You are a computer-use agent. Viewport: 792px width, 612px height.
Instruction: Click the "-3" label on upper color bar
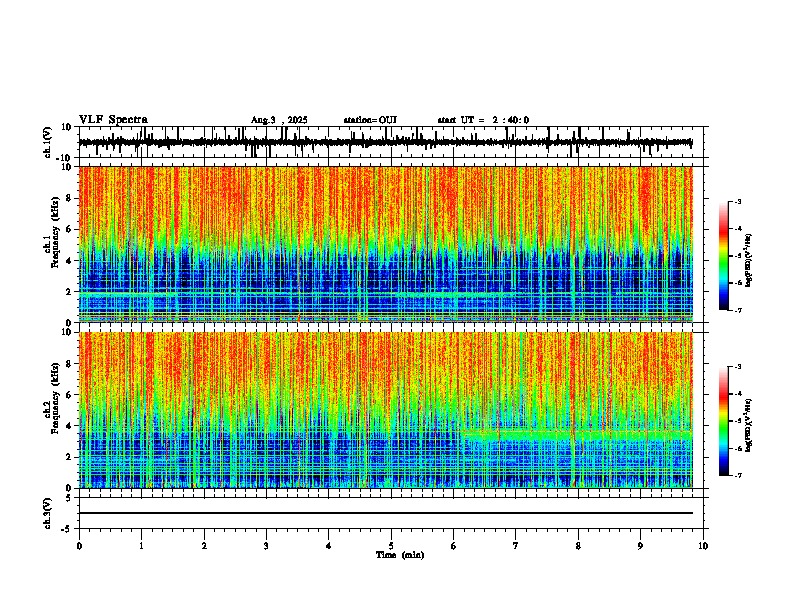pyautogui.click(x=738, y=202)
